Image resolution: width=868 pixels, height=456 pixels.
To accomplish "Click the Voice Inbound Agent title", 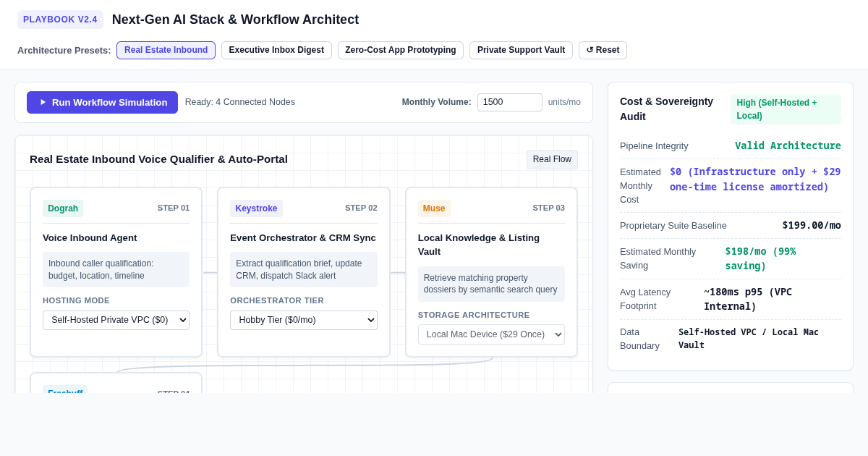I will click(90, 237).
